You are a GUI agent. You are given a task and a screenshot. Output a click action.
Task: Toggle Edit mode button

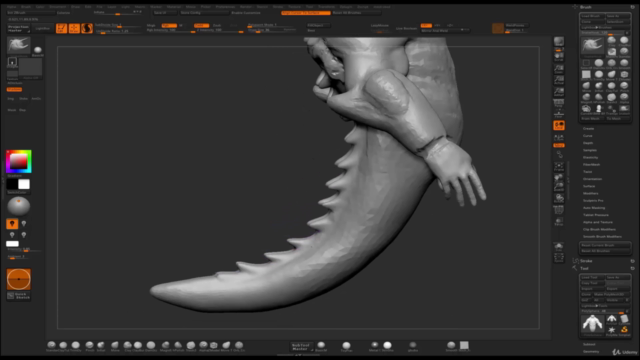click(x=62, y=28)
